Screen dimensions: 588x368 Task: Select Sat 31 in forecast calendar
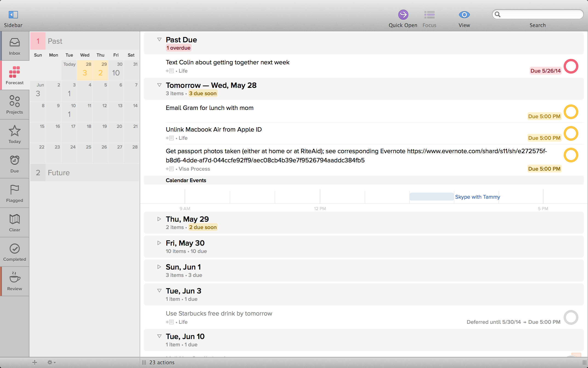pos(131,70)
